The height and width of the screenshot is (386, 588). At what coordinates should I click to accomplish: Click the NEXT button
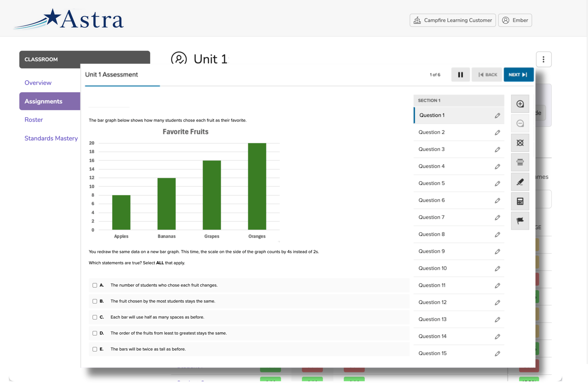[x=519, y=75]
